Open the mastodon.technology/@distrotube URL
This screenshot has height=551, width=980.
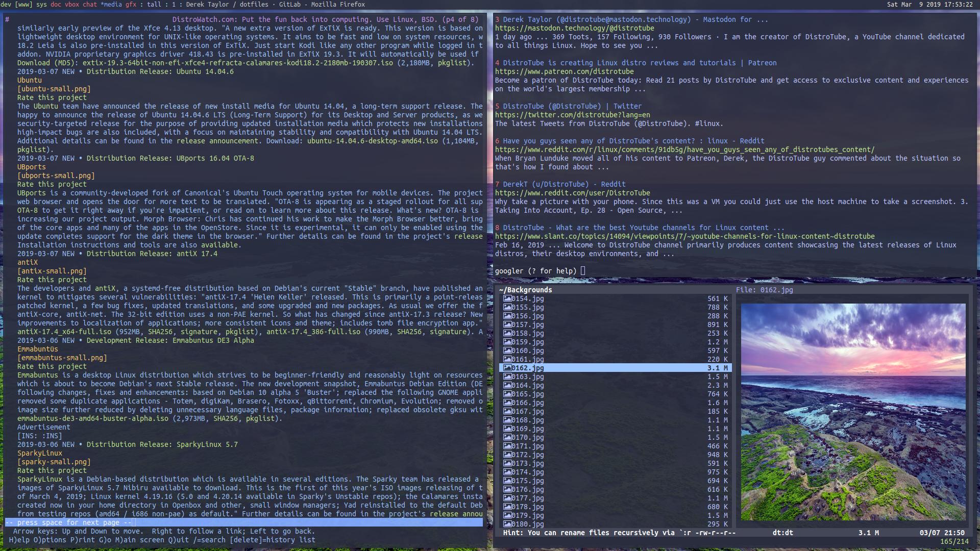point(574,28)
